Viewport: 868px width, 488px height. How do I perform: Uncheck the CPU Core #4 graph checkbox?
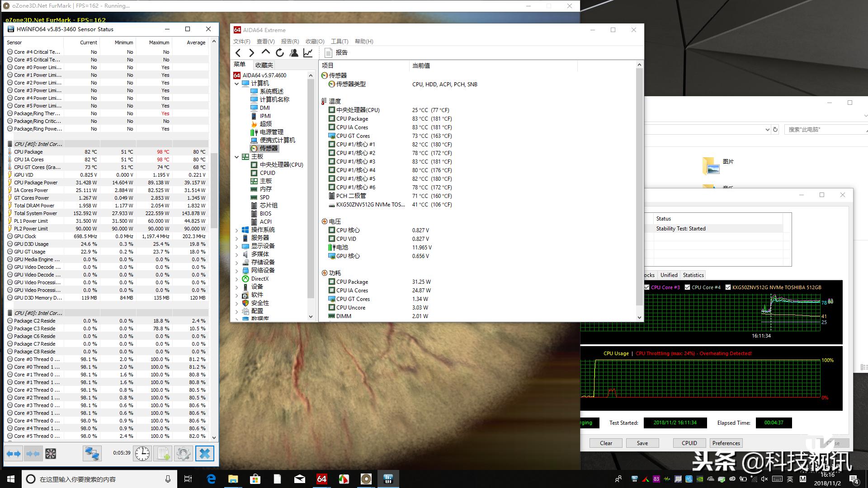687,287
